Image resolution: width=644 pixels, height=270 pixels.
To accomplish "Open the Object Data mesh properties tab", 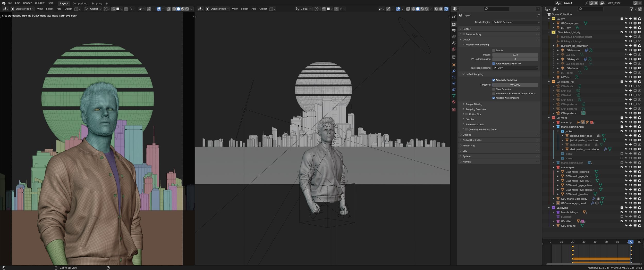I will pos(454,96).
